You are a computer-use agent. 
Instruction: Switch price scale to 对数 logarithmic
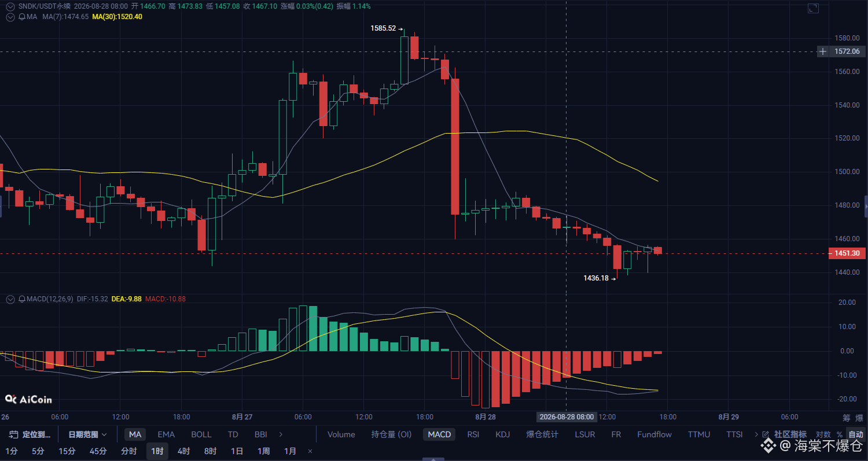(823, 434)
